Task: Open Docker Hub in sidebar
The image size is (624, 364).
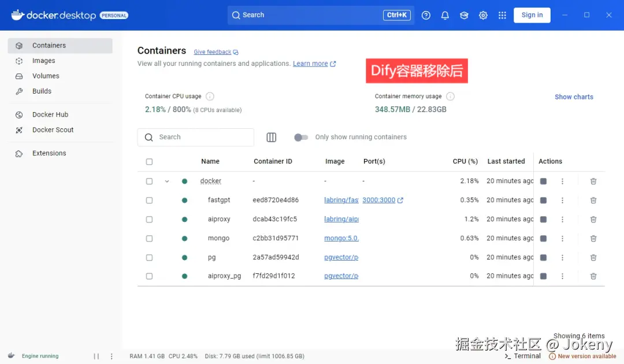Action: (x=60, y=114)
